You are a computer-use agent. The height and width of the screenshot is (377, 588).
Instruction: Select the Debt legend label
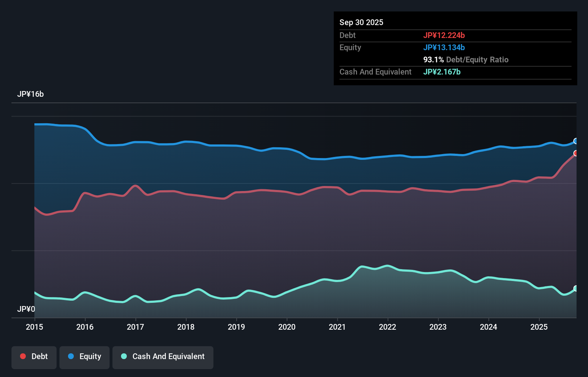point(39,356)
